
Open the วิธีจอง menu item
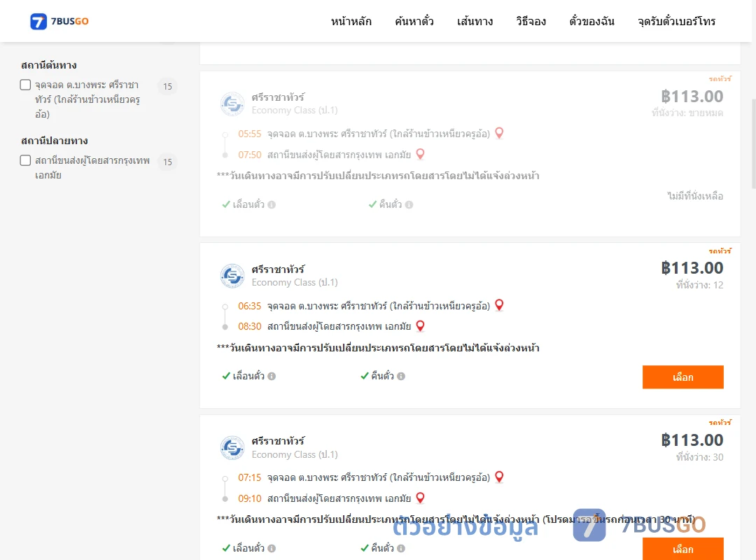[531, 21]
